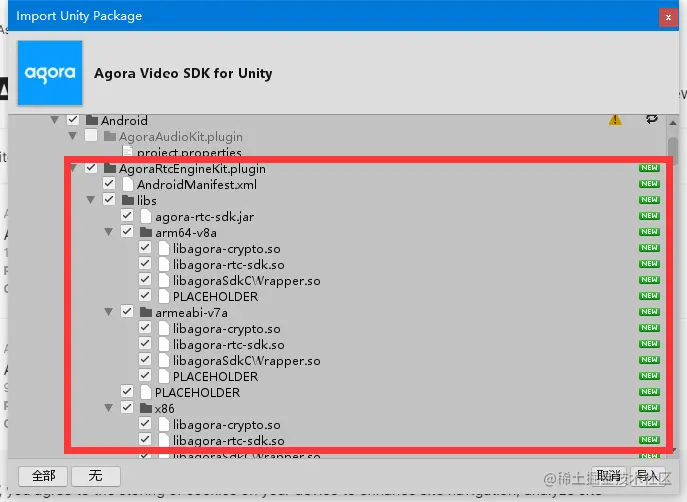Click the agora-rtc-sdk.jar file icon
687x502 pixels.
[x=146, y=216]
